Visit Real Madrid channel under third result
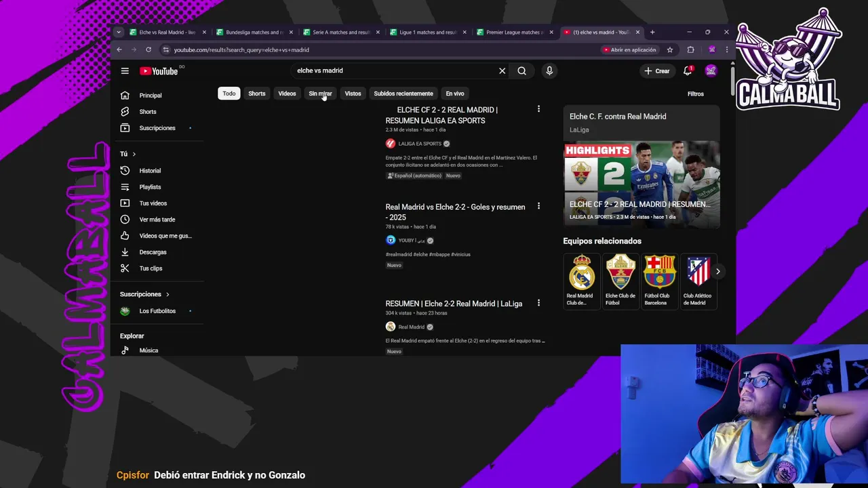Viewport: 868px width, 488px height. [412, 327]
